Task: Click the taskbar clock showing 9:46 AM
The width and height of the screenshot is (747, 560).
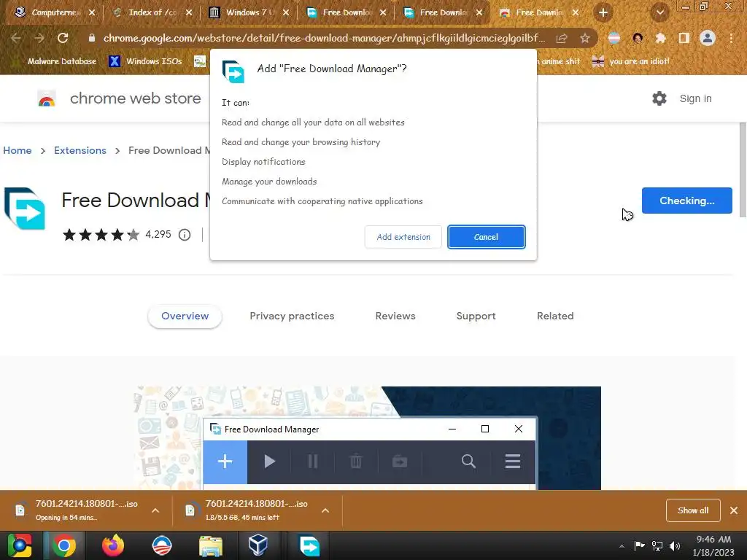Action: click(x=713, y=545)
